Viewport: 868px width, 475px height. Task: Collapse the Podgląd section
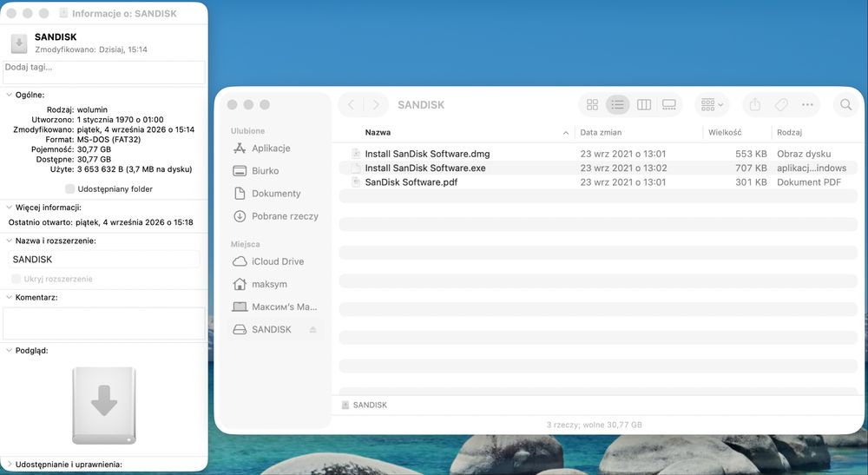9,351
